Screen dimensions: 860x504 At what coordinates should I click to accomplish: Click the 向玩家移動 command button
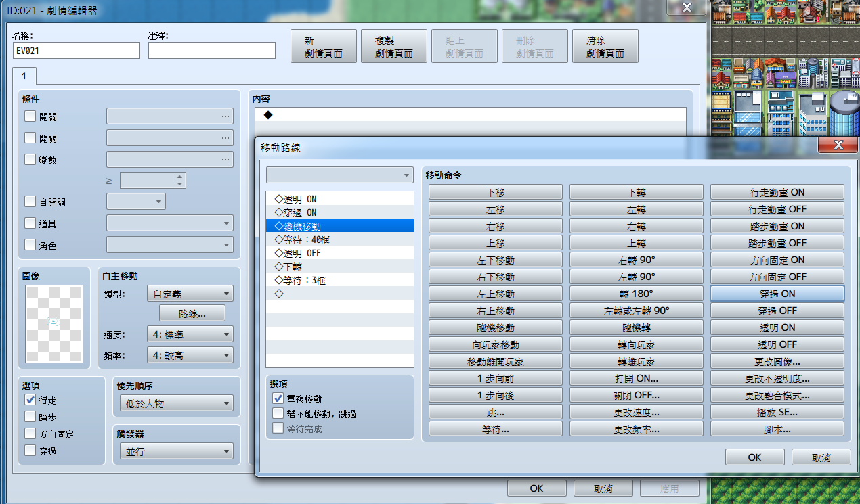pos(496,344)
